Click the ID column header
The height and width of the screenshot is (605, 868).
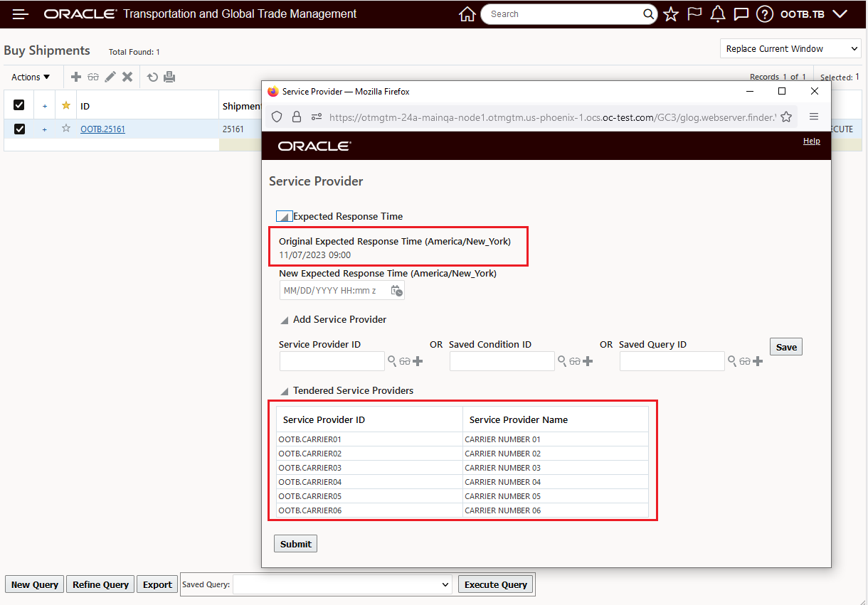coord(85,106)
